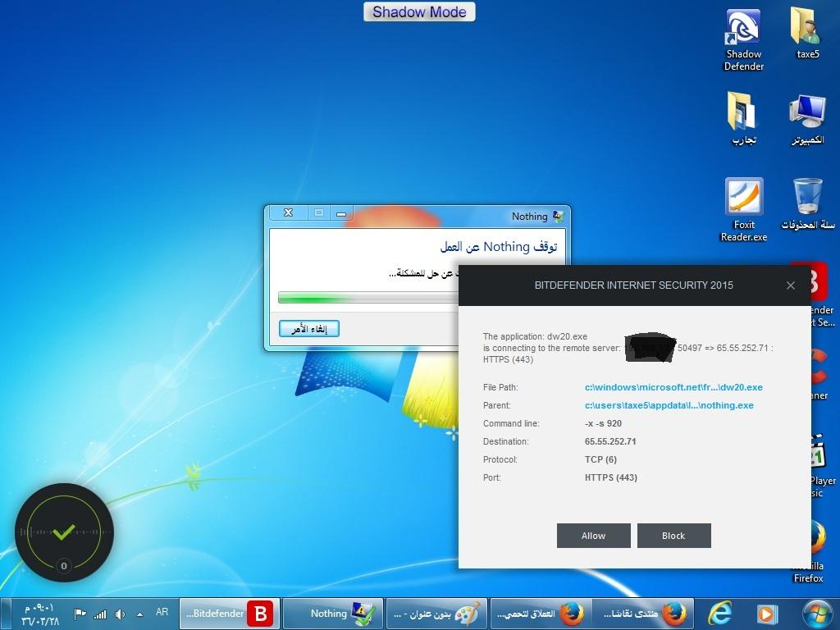Click the Windows Start orb in the taskbar
840x630 pixels.
(x=818, y=614)
